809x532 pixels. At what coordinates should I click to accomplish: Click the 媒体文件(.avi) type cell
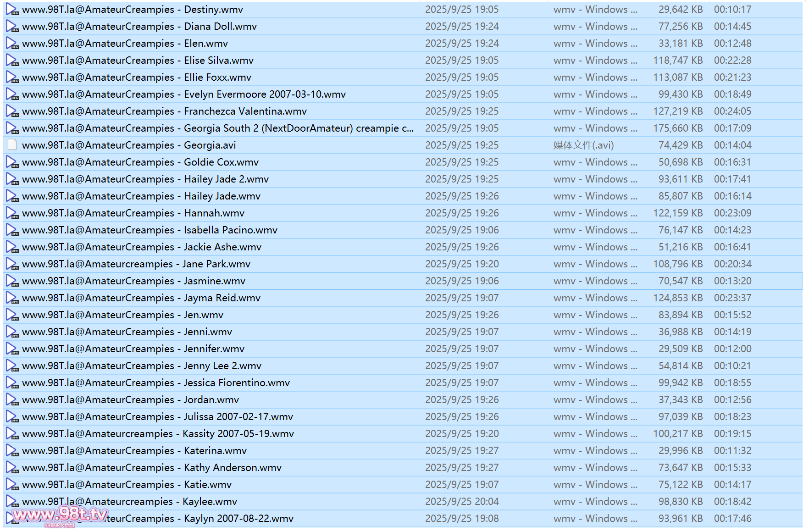point(583,145)
